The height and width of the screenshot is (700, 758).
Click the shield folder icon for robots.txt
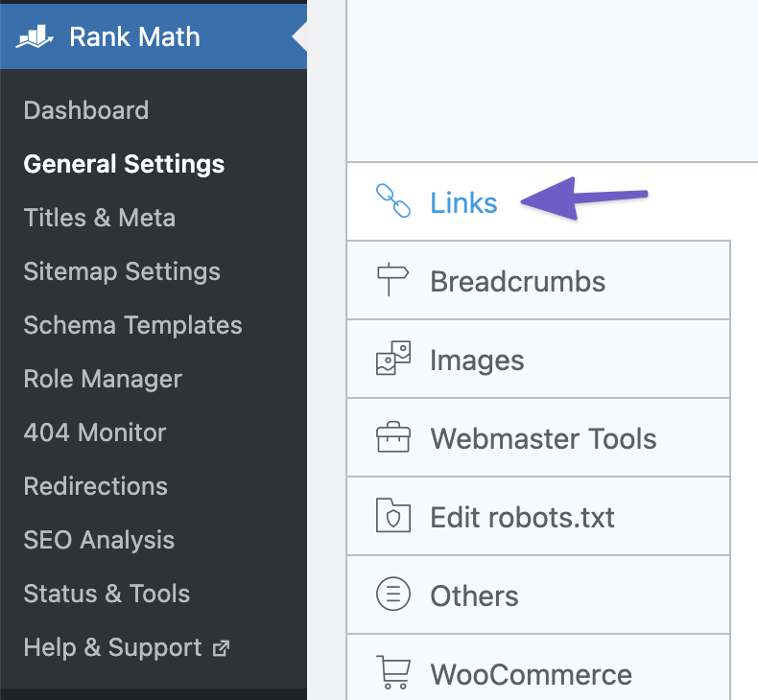393,517
